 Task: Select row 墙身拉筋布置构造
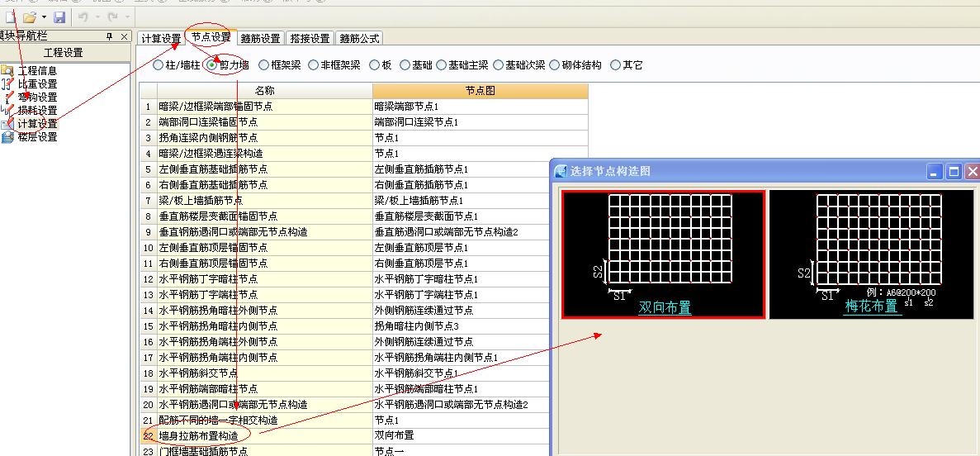[x=265, y=435]
